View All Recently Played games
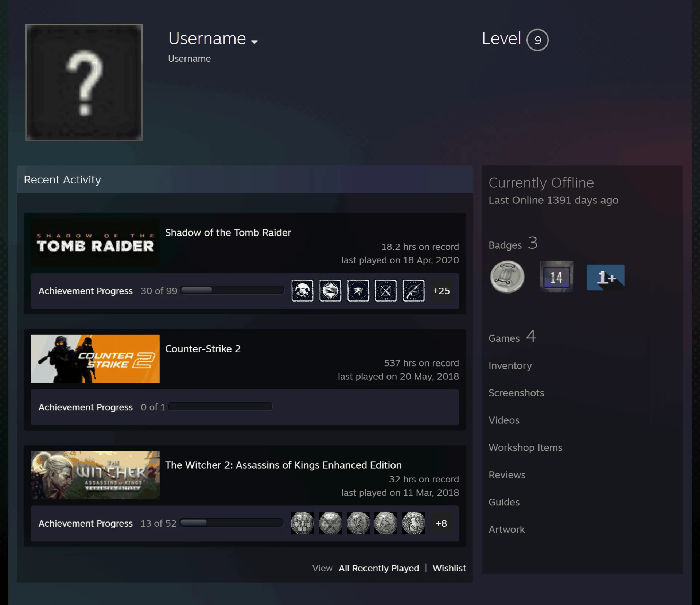Image resolution: width=700 pixels, height=605 pixels. tap(379, 568)
